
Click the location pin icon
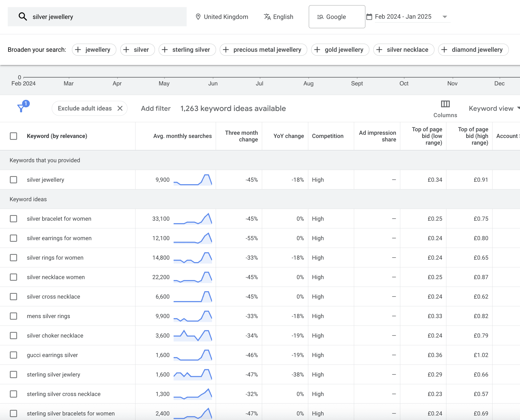click(198, 17)
